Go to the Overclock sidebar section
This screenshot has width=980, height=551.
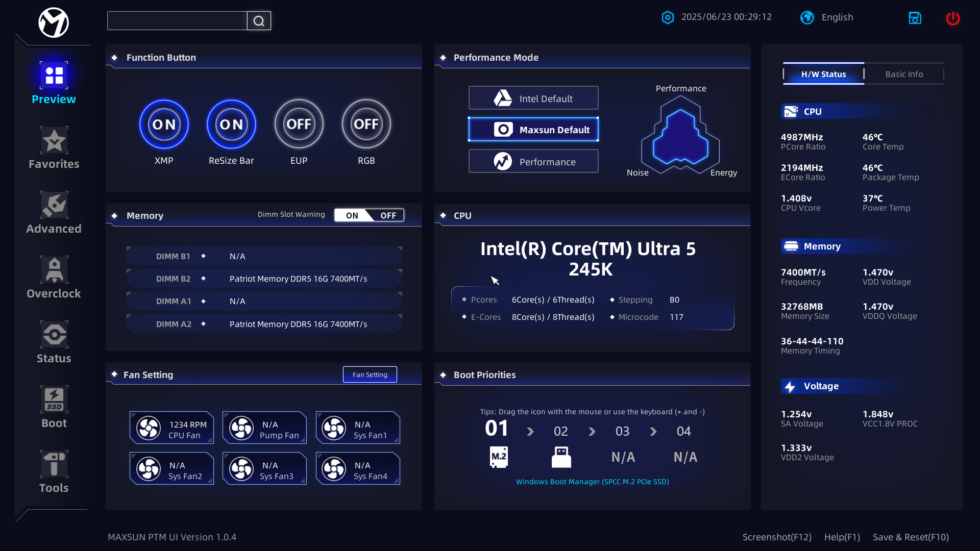[54, 278]
